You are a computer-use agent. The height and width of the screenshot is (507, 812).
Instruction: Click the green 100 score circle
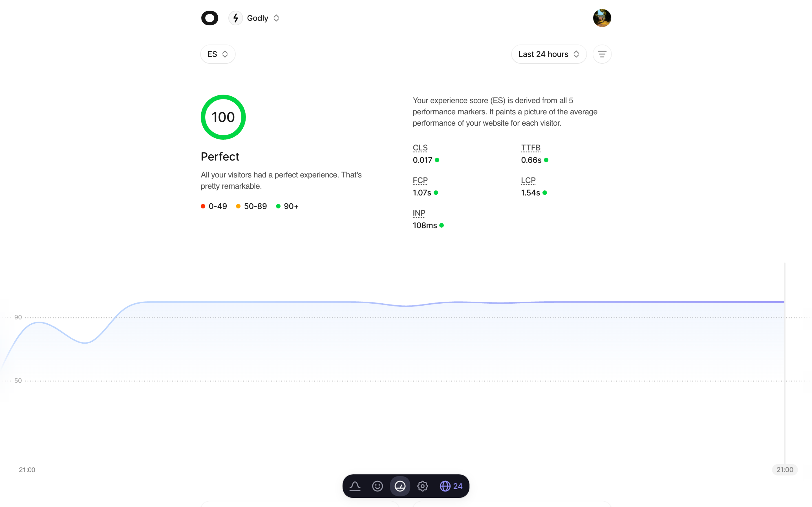(x=223, y=117)
